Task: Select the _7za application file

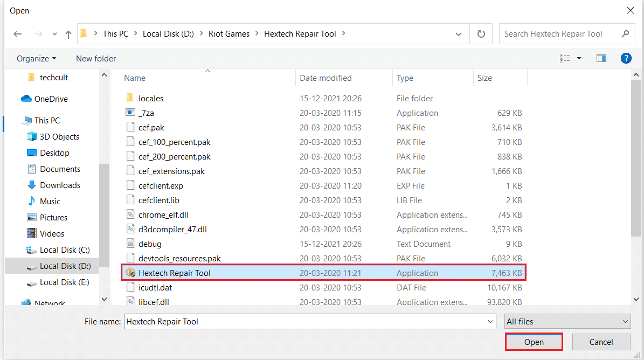Action: click(146, 113)
